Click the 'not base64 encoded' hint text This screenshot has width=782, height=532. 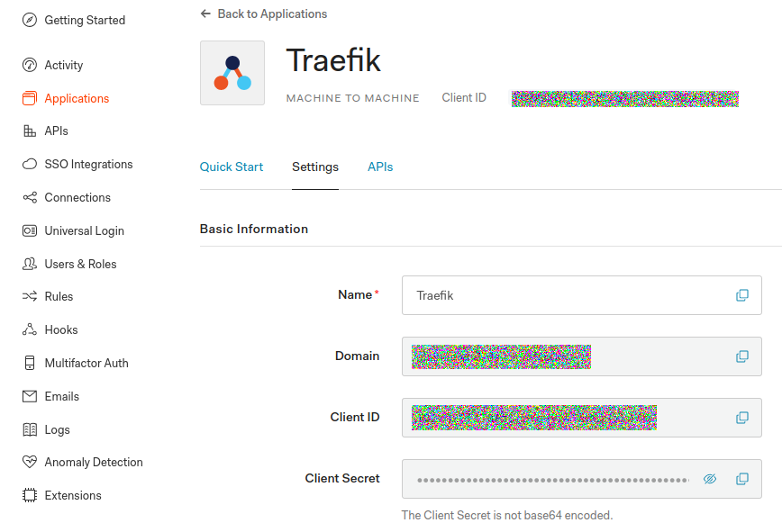[x=507, y=515]
